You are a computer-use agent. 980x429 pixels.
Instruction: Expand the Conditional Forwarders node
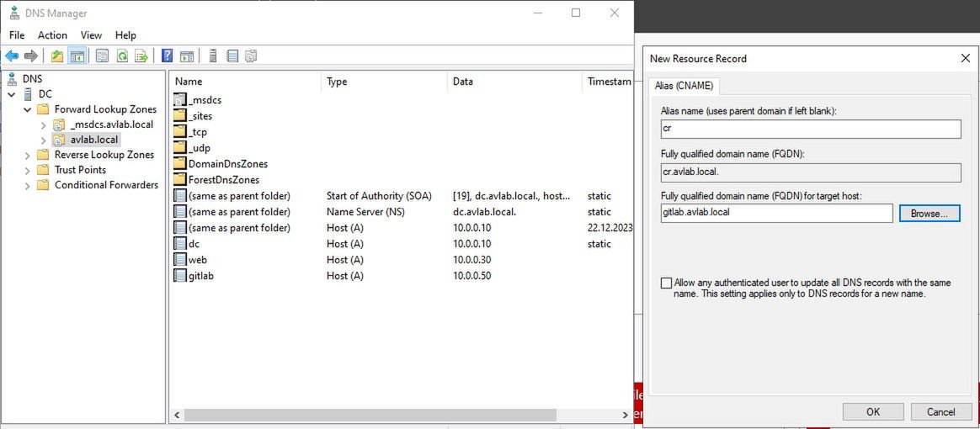(28, 185)
